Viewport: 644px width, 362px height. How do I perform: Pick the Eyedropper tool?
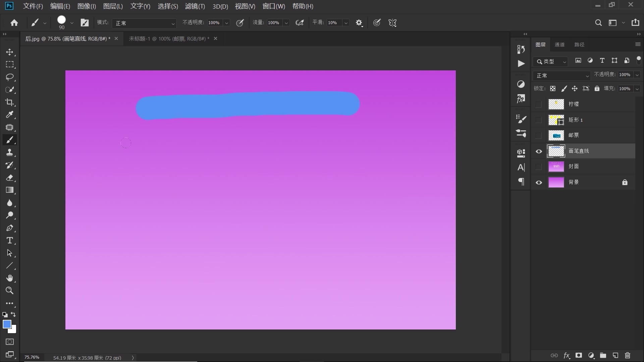[x=9, y=115]
